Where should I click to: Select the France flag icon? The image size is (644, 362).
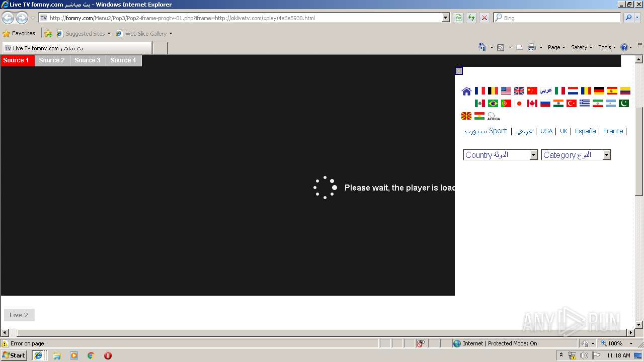click(x=480, y=91)
